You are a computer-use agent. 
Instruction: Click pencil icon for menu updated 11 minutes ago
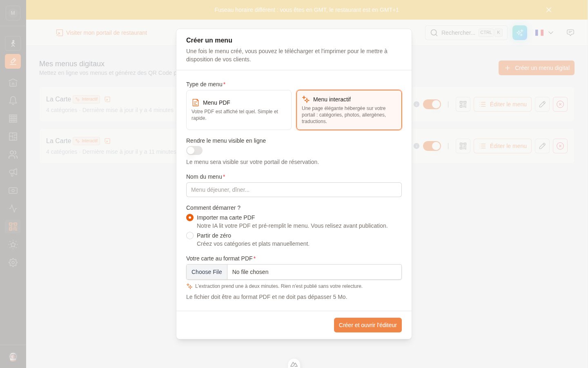[542, 146]
